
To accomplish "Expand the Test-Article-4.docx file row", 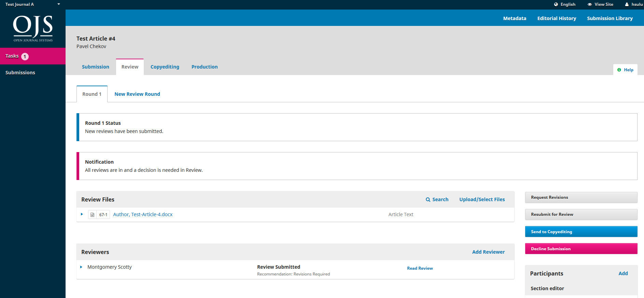I will pyautogui.click(x=82, y=214).
